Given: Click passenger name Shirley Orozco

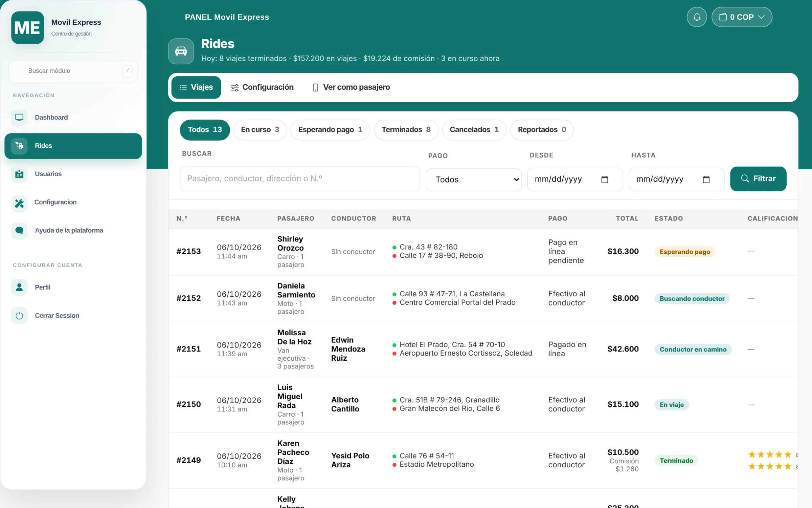Looking at the screenshot, I should pyautogui.click(x=290, y=244).
